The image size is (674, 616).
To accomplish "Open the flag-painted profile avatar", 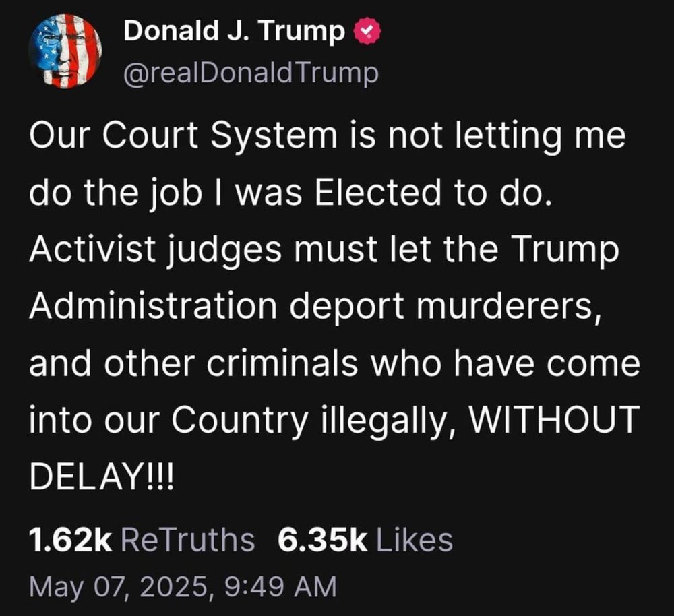I will 65,51.
